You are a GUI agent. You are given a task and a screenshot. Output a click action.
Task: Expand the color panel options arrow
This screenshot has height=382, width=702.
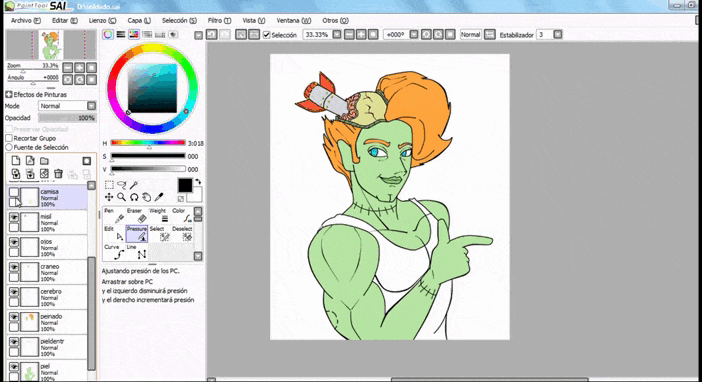198,35
